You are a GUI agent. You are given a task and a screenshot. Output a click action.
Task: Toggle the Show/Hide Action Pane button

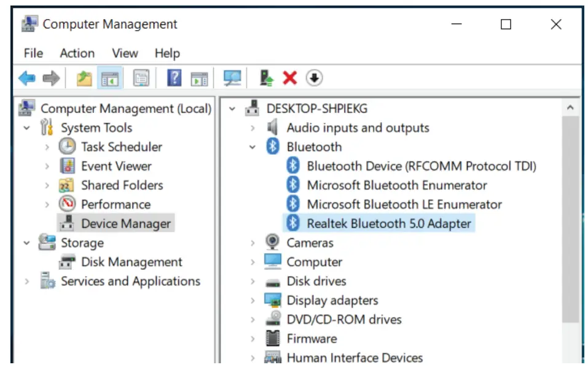(199, 78)
